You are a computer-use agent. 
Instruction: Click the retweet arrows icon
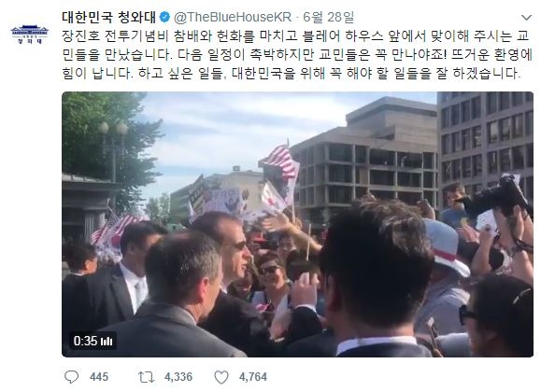coord(147,377)
